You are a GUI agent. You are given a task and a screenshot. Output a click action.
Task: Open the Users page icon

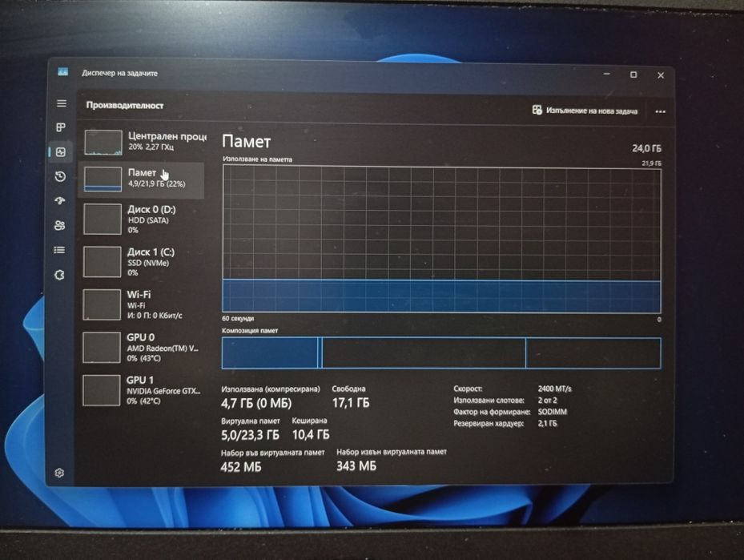pyautogui.click(x=60, y=225)
